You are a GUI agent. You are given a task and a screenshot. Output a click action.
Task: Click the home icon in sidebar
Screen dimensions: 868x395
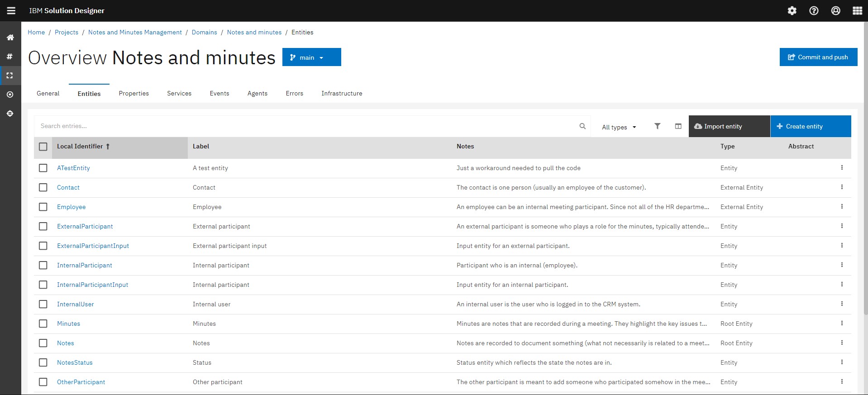pos(10,38)
